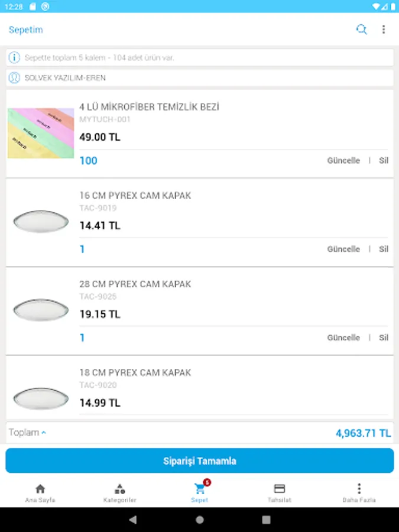399x532 pixels.
Task: Open the Kategoriler tab
Action: coord(120,493)
